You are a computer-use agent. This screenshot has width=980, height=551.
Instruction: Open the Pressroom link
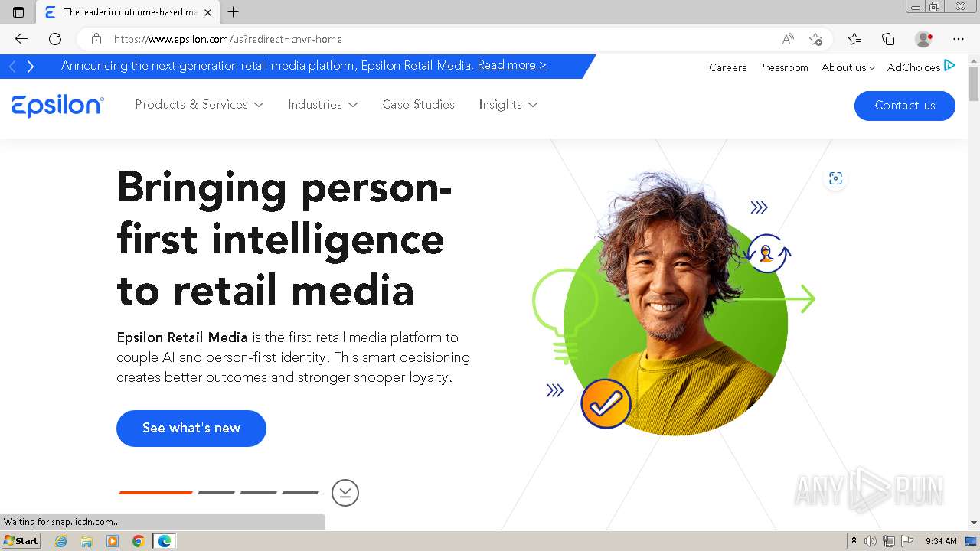[783, 67]
